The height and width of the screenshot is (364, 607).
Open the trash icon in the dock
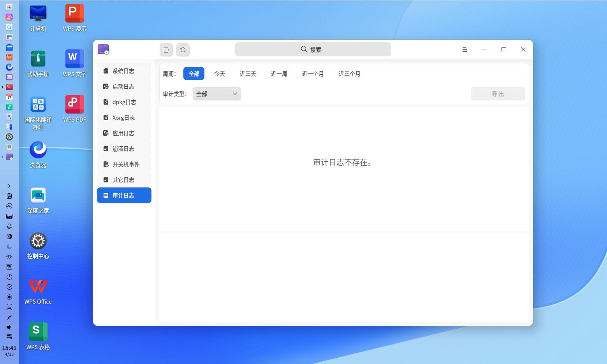click(9, 147)
